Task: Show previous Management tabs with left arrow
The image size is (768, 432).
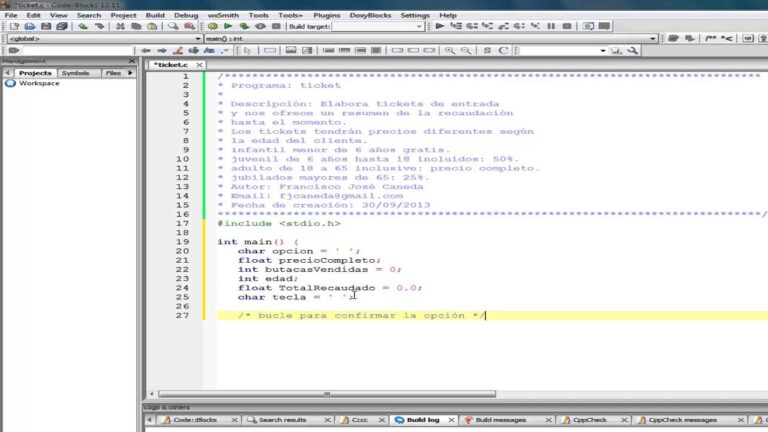Action: click(7, 73)
